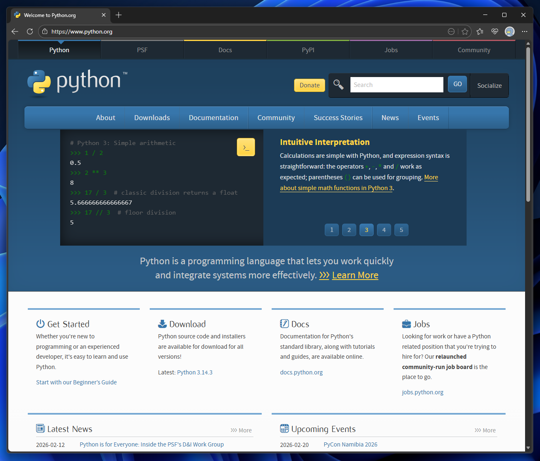The image size is (540, 461).
Task: Click the Python logo
Action: click(77, 82)
